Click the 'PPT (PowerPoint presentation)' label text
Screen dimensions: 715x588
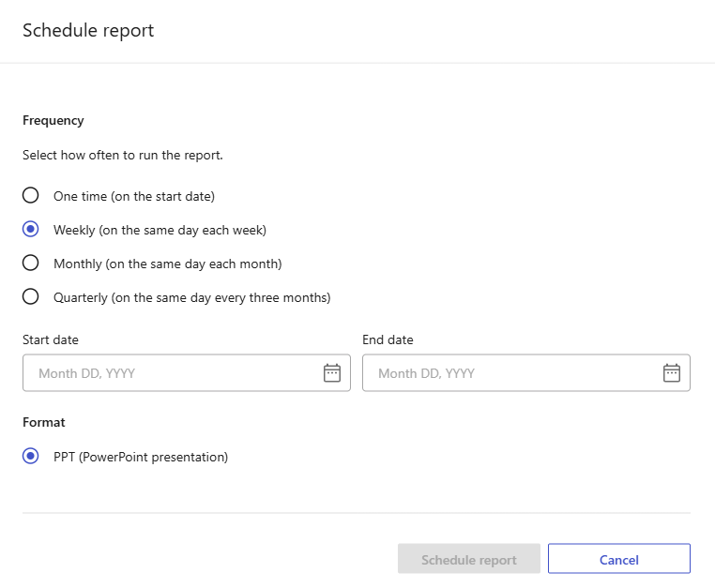141,458
